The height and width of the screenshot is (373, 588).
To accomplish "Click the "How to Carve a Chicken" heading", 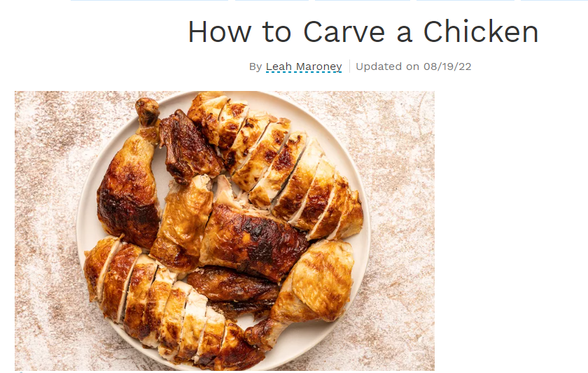I will click(363, 32).
